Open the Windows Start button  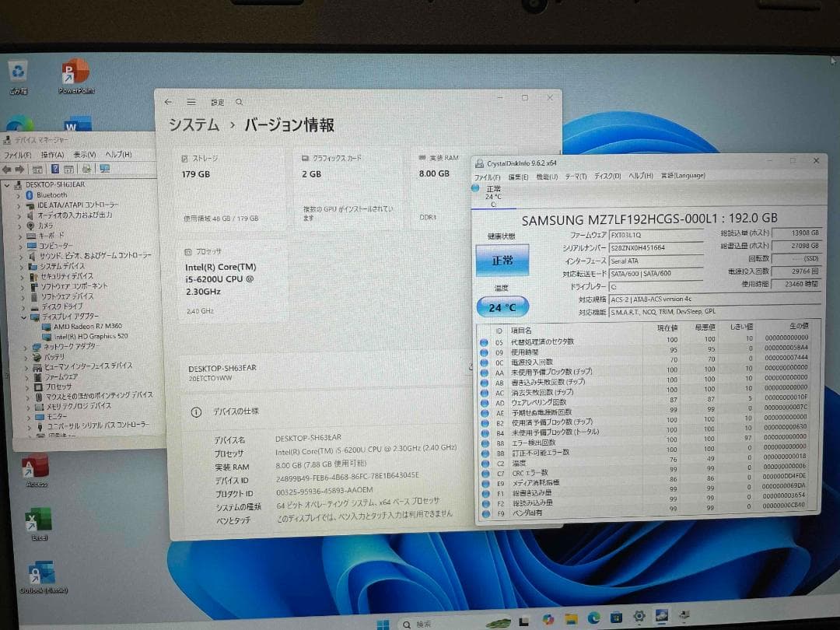383,622
